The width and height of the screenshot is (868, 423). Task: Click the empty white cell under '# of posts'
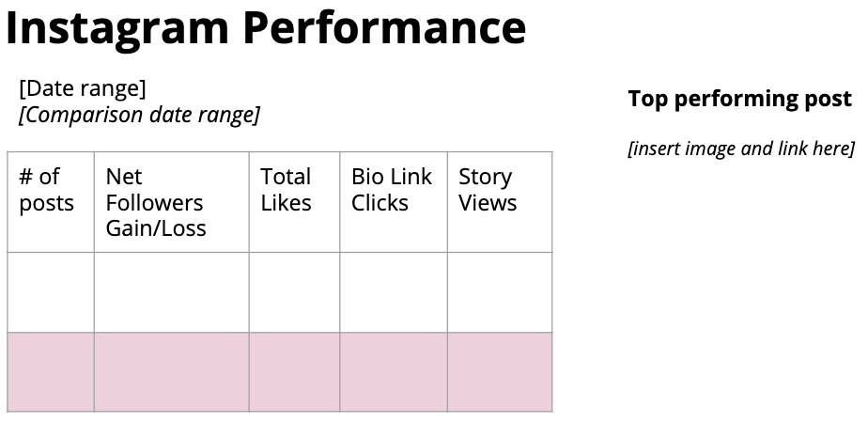[x=51, y=291]
